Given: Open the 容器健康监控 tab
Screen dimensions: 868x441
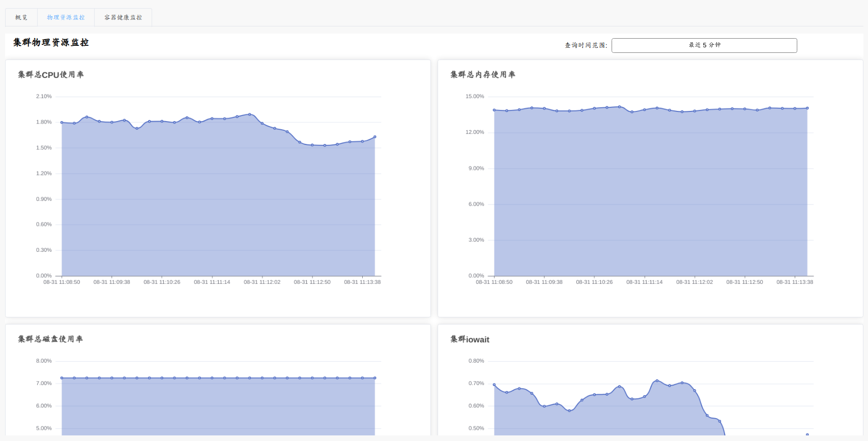Looking at the screenshot, I should click(123, 17).
